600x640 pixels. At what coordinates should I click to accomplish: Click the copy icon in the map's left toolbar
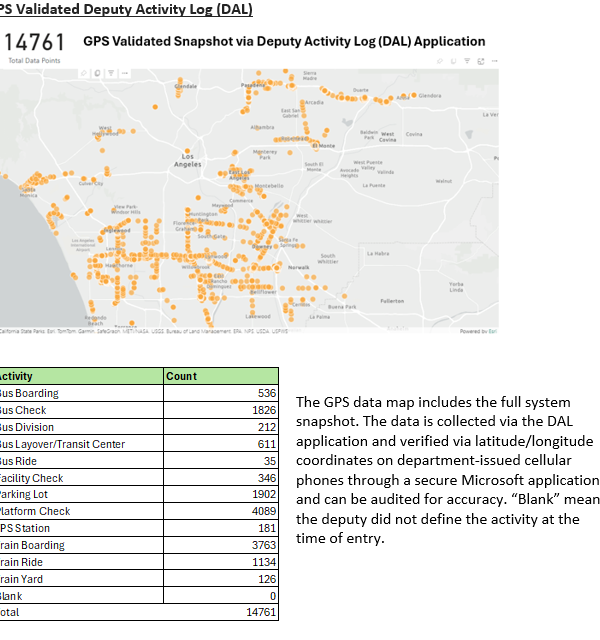coord(96,73)
